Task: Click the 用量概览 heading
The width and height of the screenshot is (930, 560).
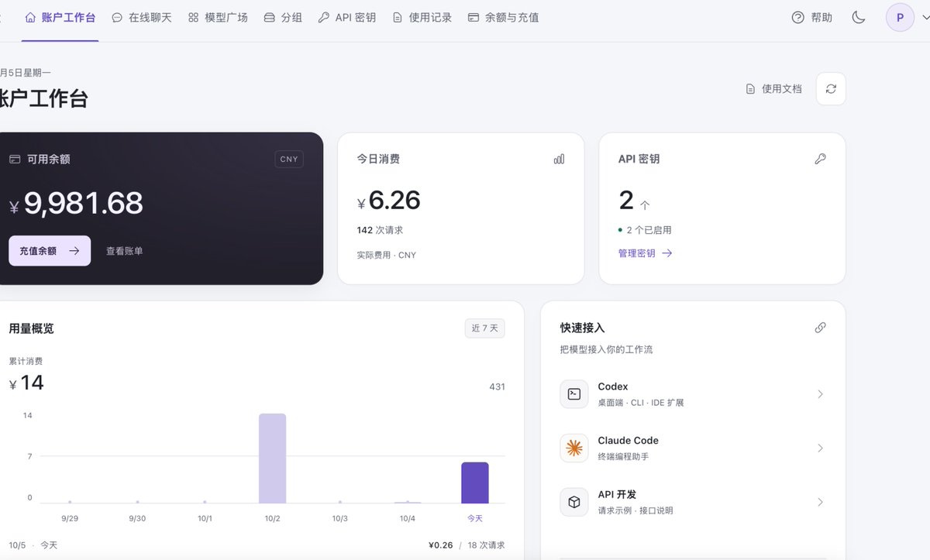Action: point(32,328)
